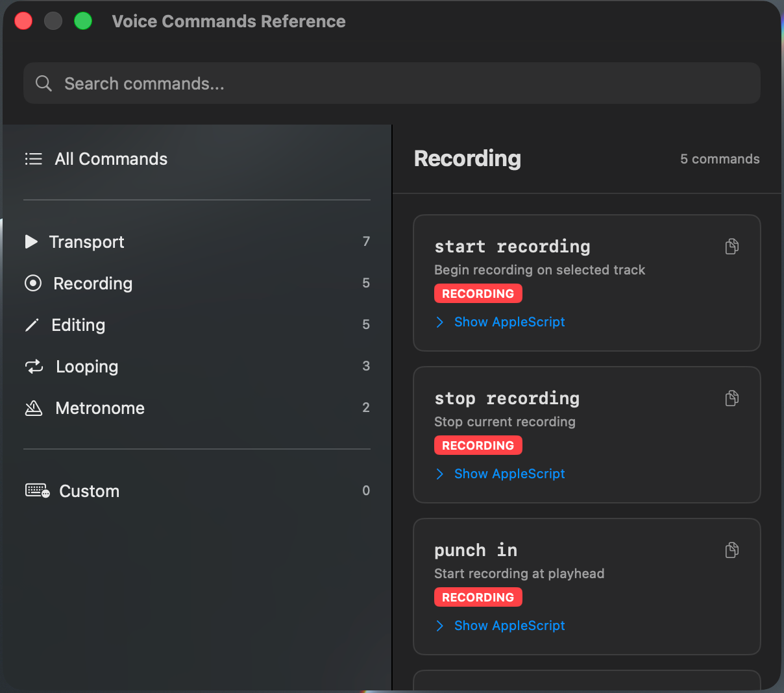Screen dimensions: 784x693
Task: Copy the start recording command script
Action: pyautogui.click(x=732, y=247)
